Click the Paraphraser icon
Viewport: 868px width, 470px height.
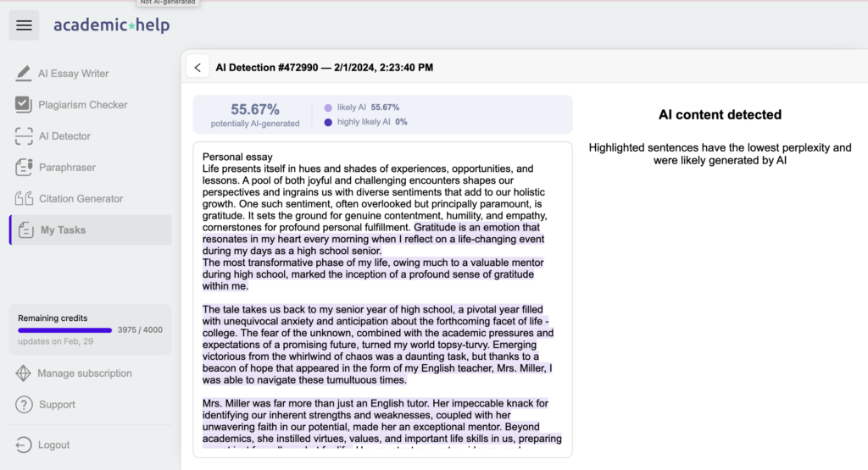coord(24,168)
